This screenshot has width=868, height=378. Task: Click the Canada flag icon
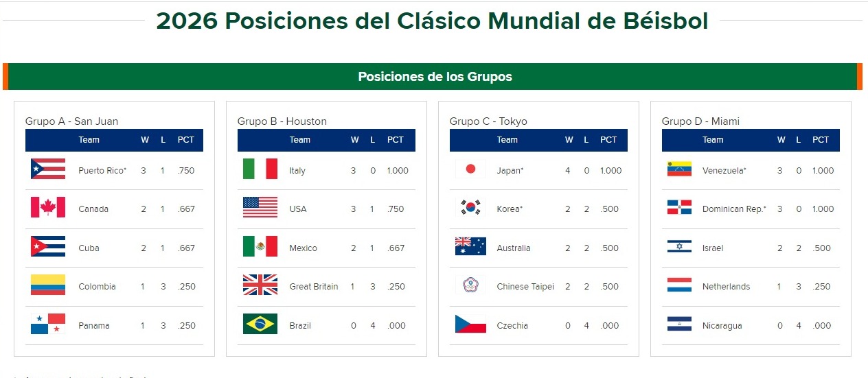(48, 208)
